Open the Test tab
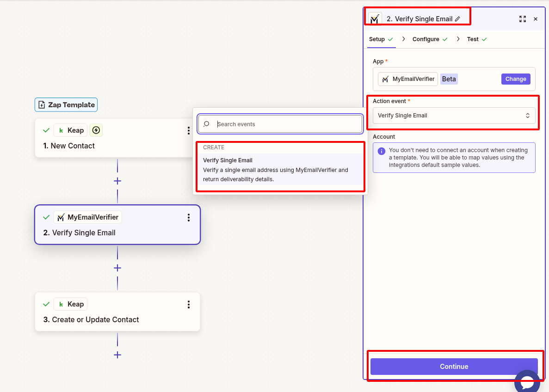The width and height of the screenshot is (549, 392). [473, 39]
